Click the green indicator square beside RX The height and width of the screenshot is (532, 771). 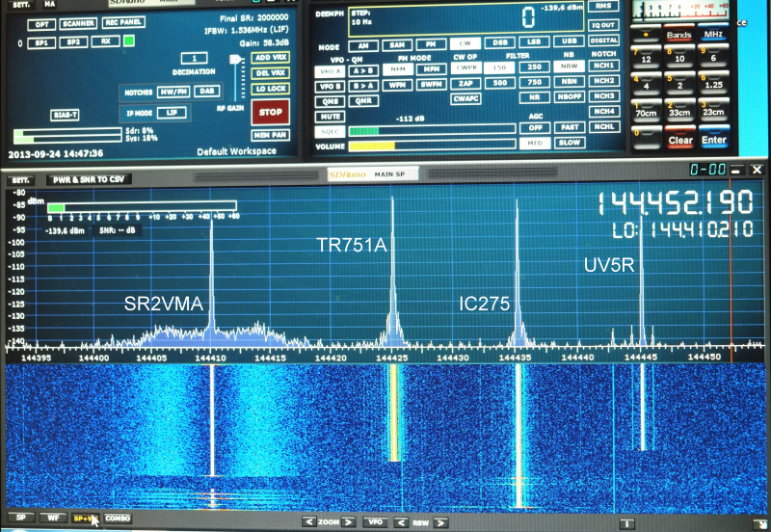point(129,41)
